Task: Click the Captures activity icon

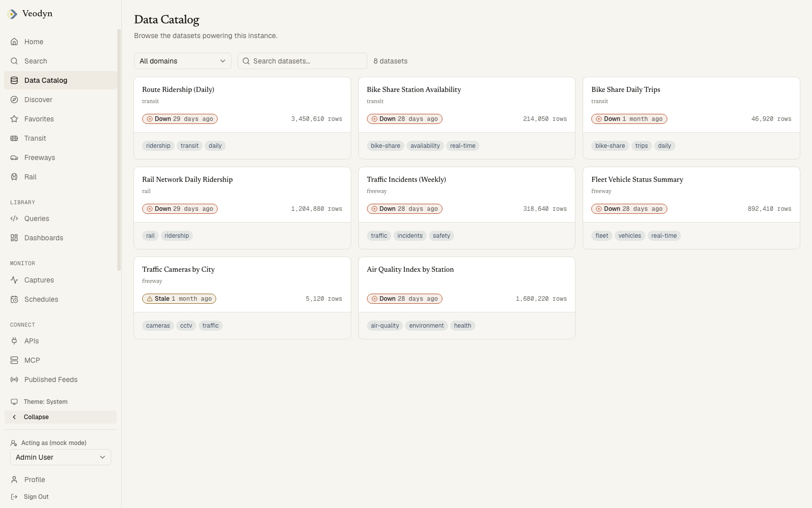Action: pyautogui.click(x=14, y=280)
